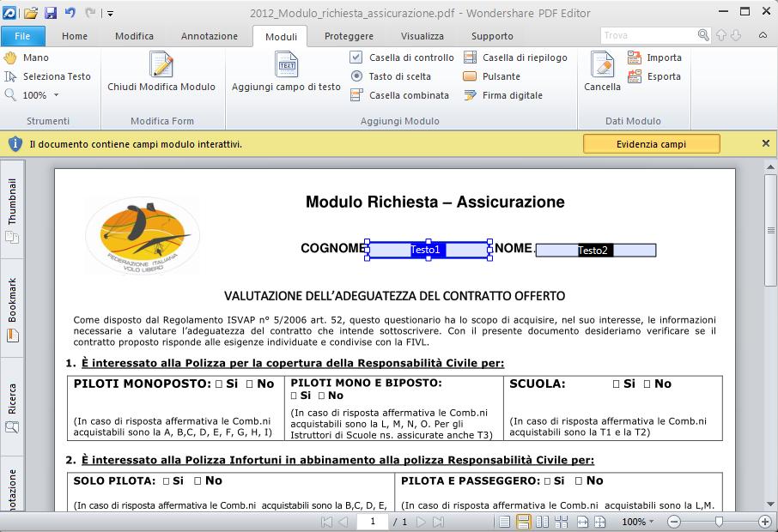Switch to thumbnail grid page view
Image resolution: width=778 pixels, height=532 pixels.
tap(561, 522)
